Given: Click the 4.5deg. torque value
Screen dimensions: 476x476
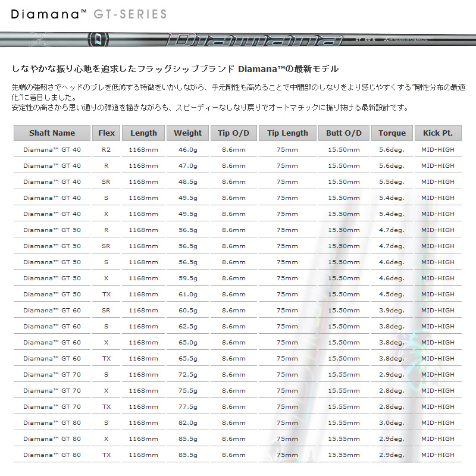Looking at the screenshot, I should [392, 295].
